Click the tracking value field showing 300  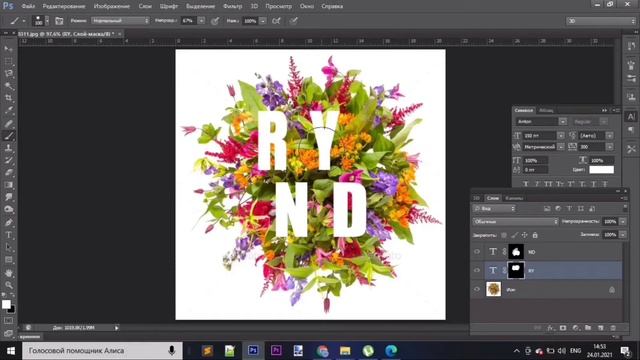(x=592, y=147)
